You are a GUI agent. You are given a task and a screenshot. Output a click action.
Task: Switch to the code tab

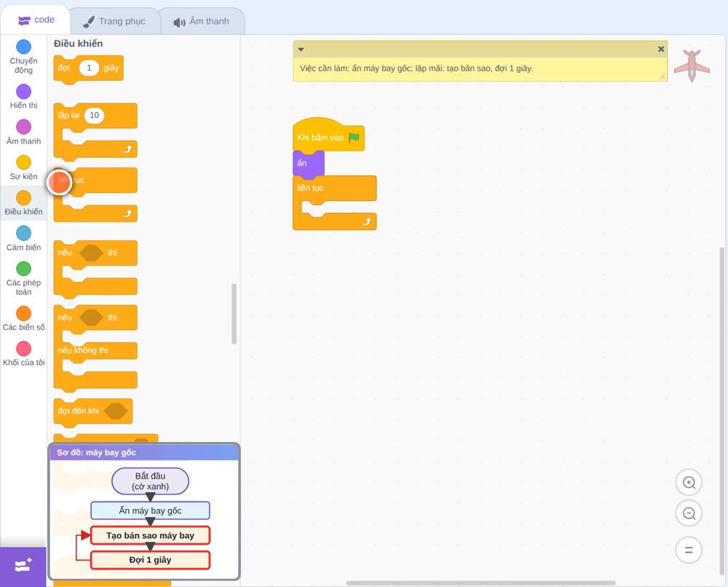click(x=36, y=20)
